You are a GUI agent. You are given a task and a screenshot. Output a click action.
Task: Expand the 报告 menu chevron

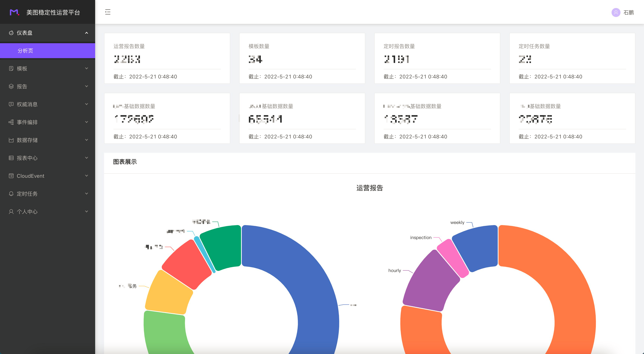(87, 86)
